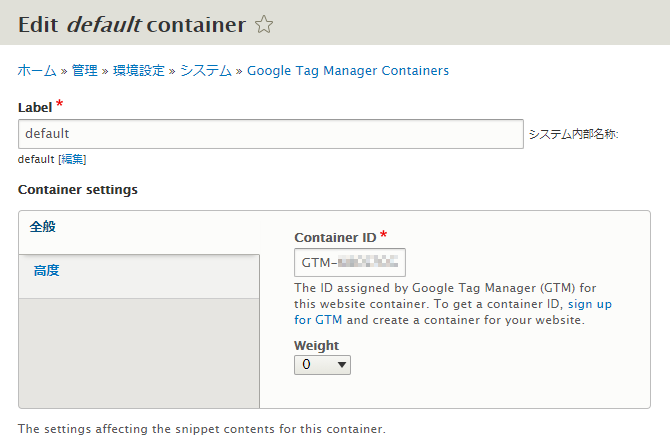Click the Weight dropdown arrow
Image resolution: width=670 pixels, height=448 pixels.
tap(341, 365)
